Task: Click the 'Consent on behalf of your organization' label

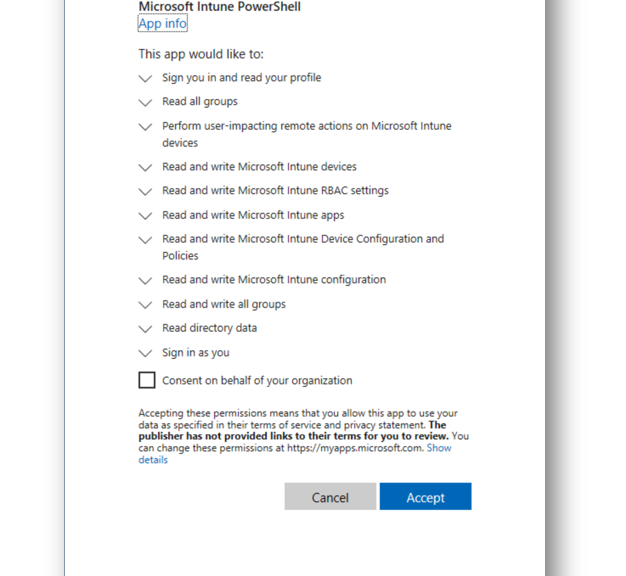Action: click(x=257, y=380)
